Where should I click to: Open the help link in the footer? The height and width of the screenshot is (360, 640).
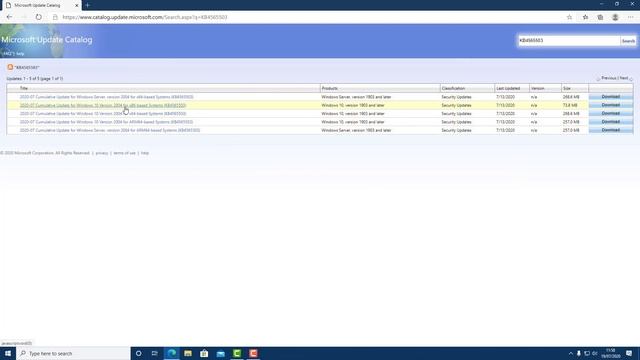coord(145,153)
